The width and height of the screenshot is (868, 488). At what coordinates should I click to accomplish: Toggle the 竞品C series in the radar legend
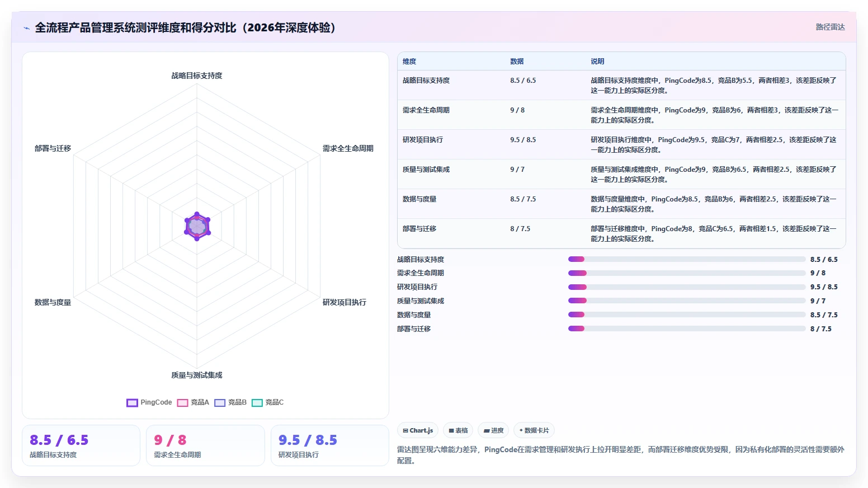point(268,402)
